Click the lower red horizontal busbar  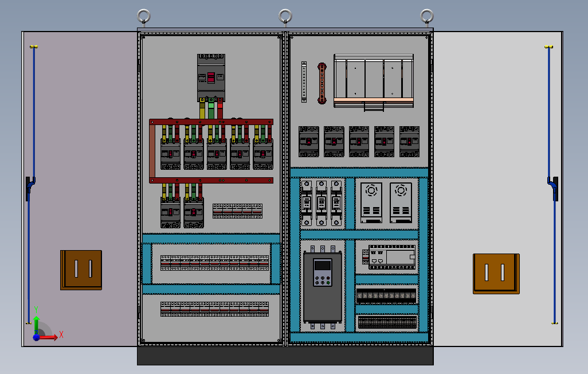[211, 181]
